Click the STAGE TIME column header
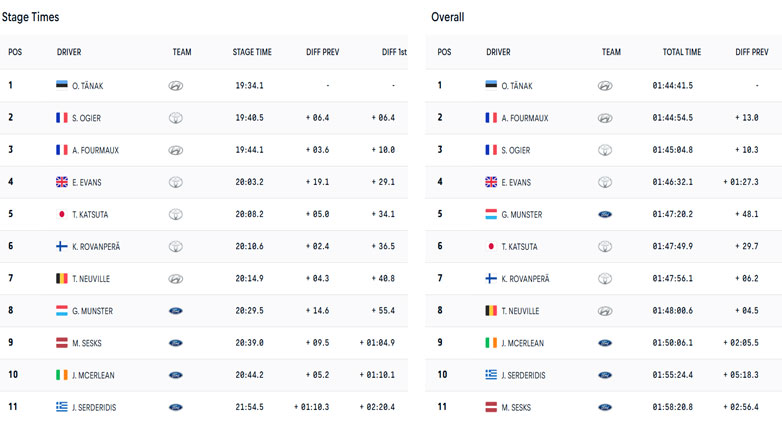 pos(251,52)
